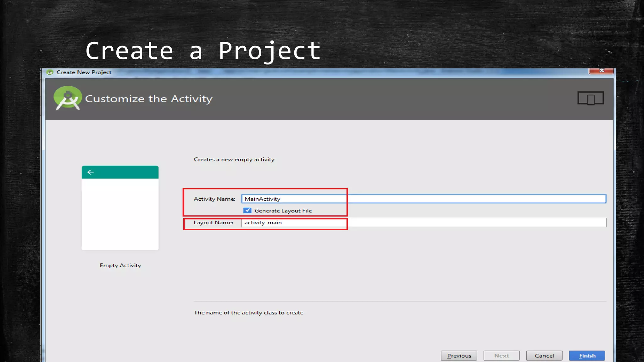Image resolution: width=644 pixels, height=362 pixels.
Task: Click the 'Create a Project' slide title
Action: pos(203,51)
